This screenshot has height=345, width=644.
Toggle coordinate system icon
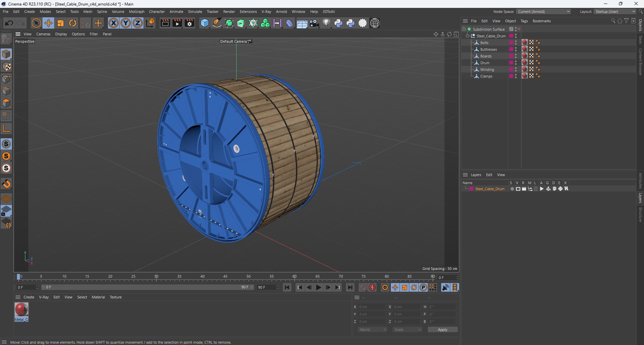click(x=151, y=23)
